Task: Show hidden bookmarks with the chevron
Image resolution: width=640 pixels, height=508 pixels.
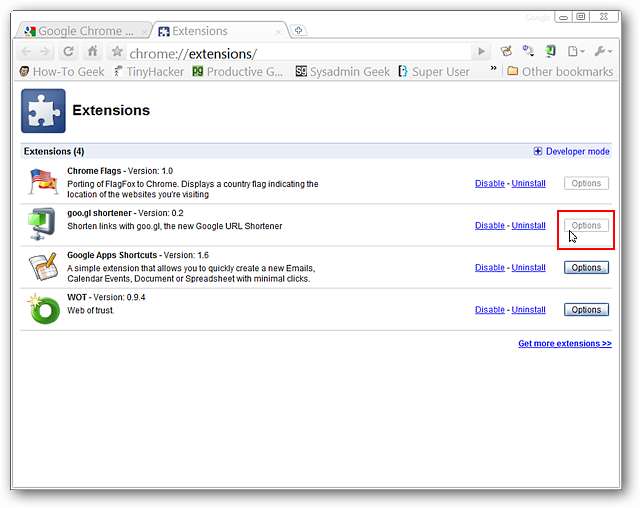Action: (x=497, y=71)
